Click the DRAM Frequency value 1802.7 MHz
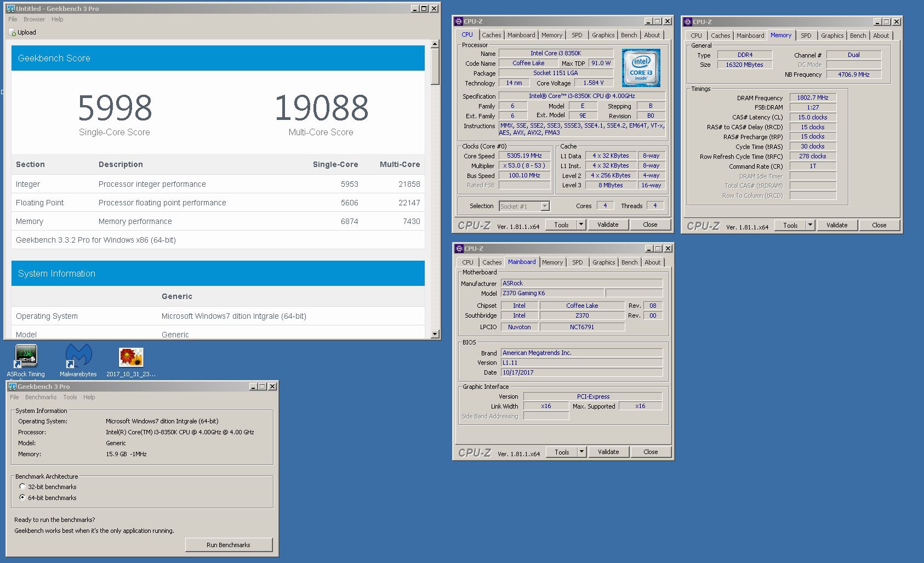The image size is (924, 563). pyautogui.click(x=813, y=97)
